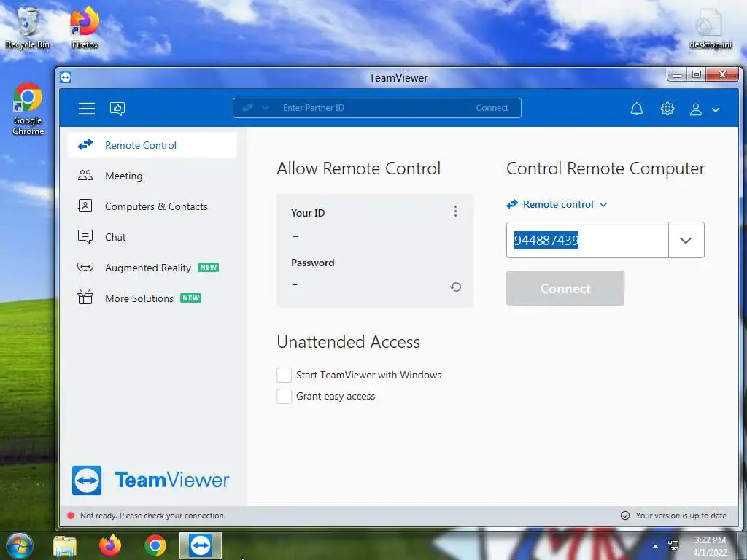Viewport: 747px width, 560px height.
Task: Click the TeamViewer taskbar button
Action: (x=201, y=545)
